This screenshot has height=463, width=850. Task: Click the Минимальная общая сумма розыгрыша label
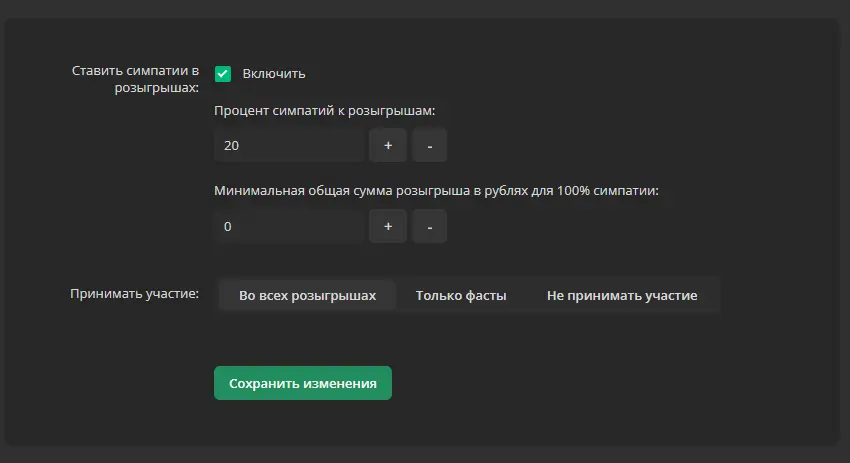pos(436,191)
